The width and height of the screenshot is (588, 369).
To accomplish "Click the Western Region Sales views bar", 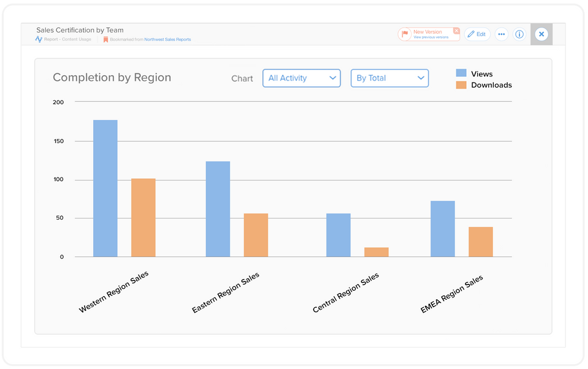I will [x=105, y=188].
